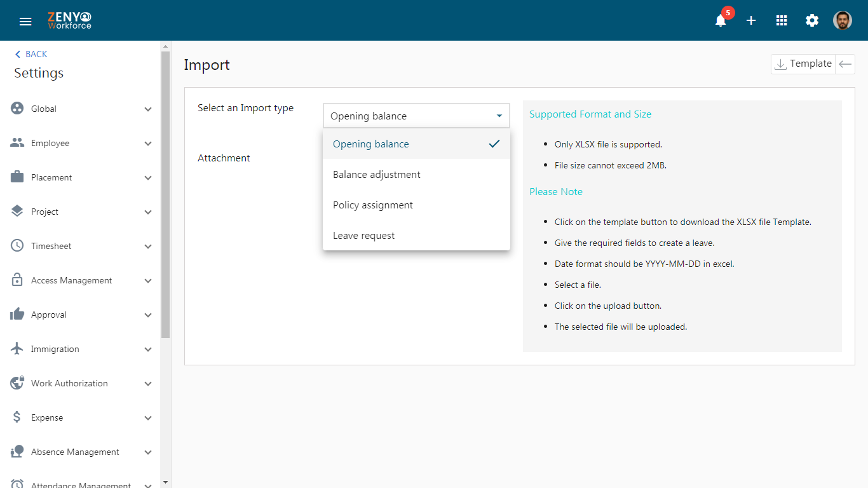Expand the Placement section chevron

[148, 178]
